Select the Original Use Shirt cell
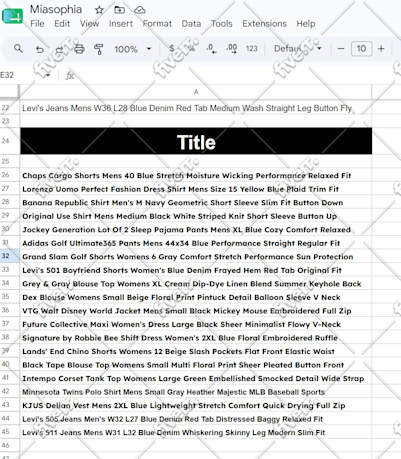 click(x=196, y=216)
